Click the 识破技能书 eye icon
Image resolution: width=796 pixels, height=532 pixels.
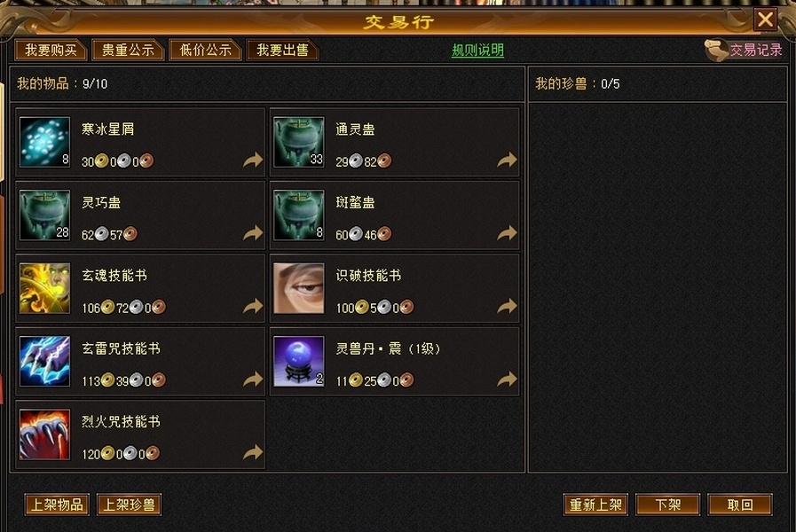(x=298, y=288)
